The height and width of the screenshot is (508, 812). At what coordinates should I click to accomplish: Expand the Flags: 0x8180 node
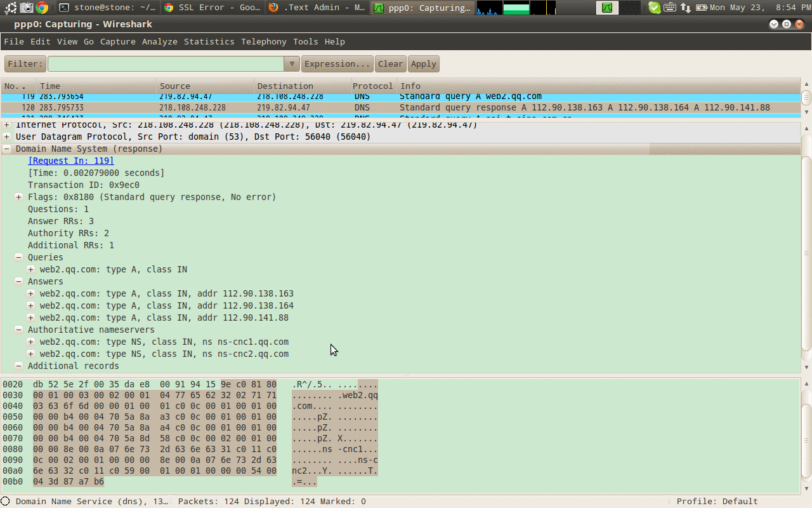pos(19,197)
